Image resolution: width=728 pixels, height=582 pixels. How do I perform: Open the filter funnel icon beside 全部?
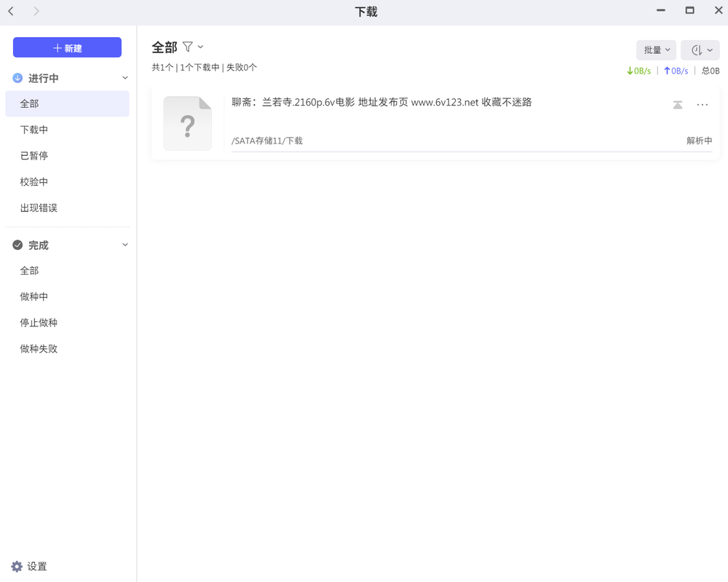[x=188, y=47]
